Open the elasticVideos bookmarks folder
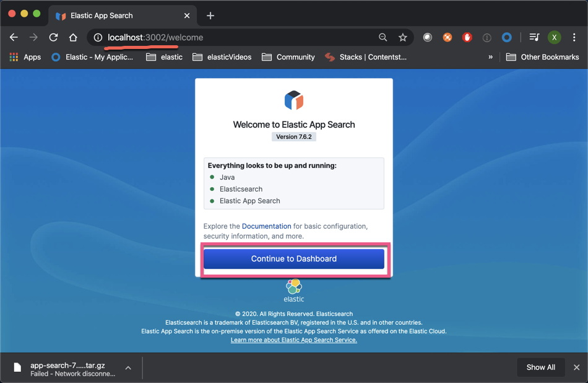588x383 pixels. (222, 57)
